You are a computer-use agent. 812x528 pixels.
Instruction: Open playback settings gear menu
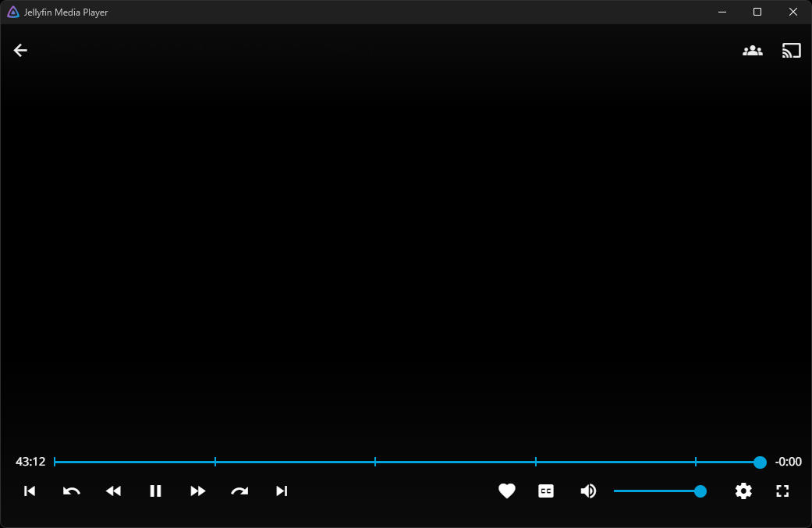coord(743,491)
